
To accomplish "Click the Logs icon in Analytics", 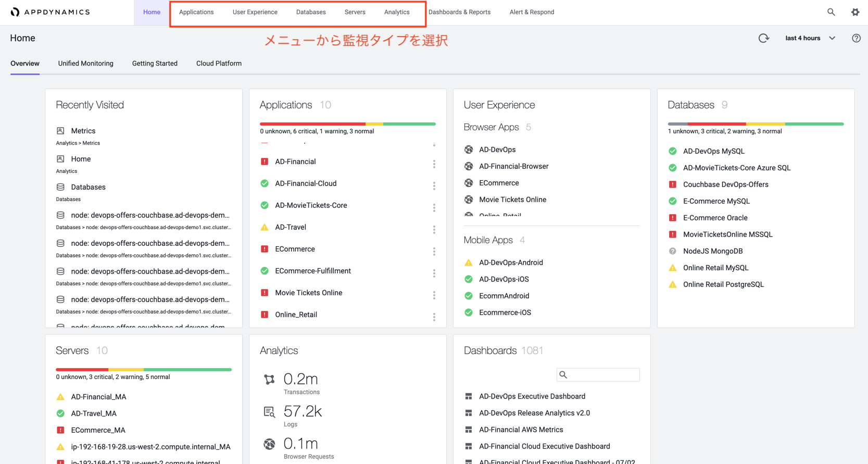I will pos(269,412).
